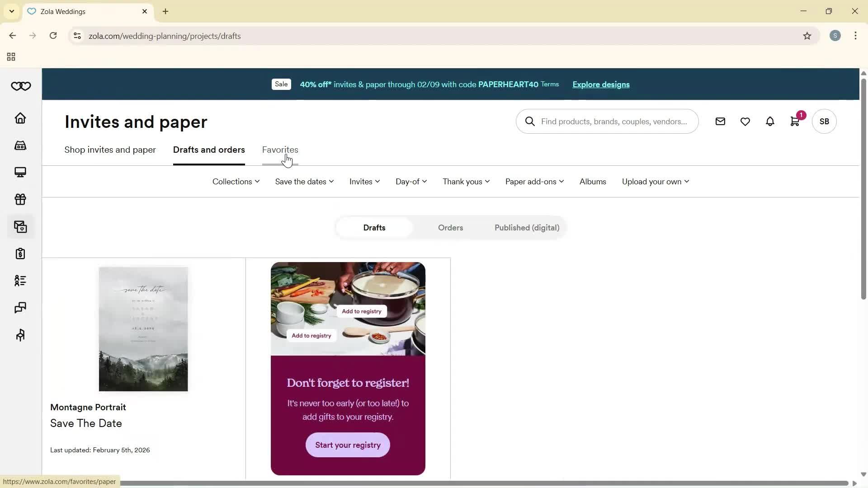Select Published (digital) filter

526,227
